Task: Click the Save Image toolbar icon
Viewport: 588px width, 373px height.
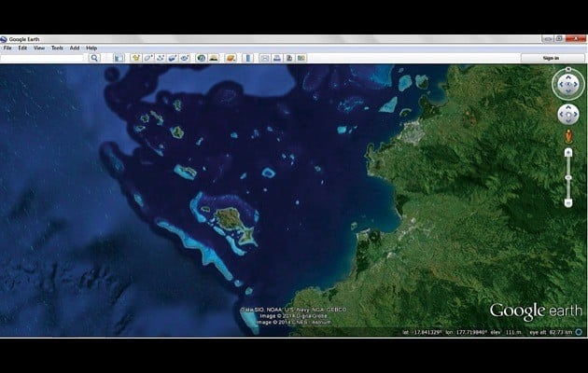Action: pos(289,58)
